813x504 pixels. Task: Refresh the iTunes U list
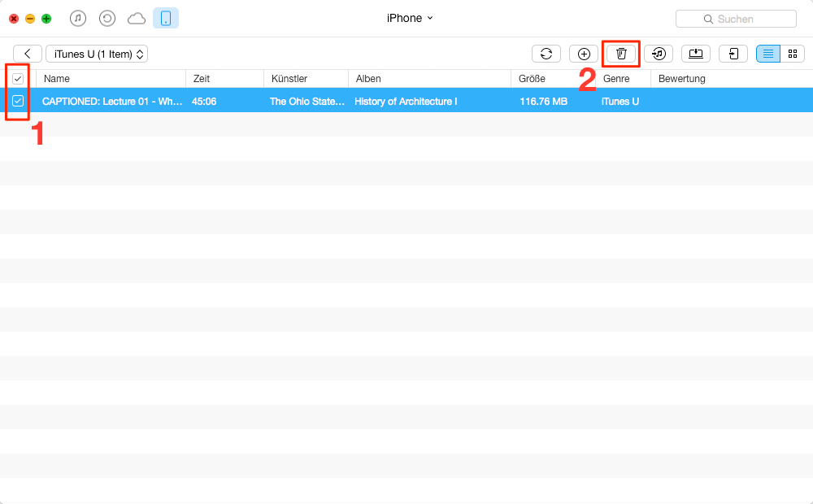[546, 54]
